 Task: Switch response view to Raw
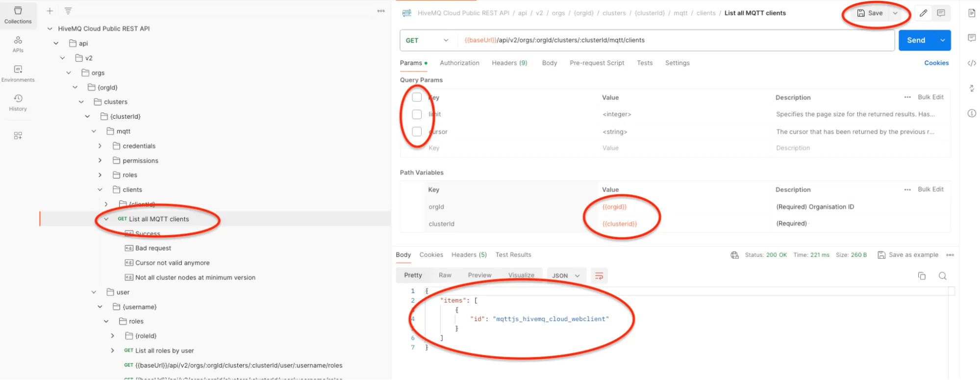point(445,276)
